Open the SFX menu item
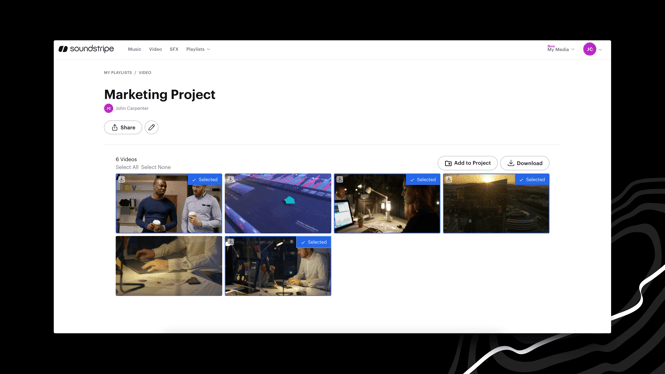 pyautogui.click(x=174, y=49)
